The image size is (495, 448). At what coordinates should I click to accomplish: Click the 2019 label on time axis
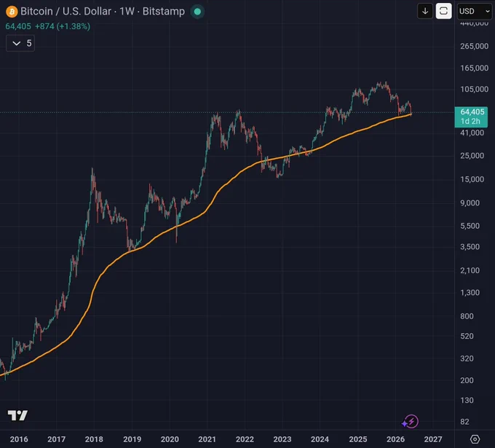[132, 439]
